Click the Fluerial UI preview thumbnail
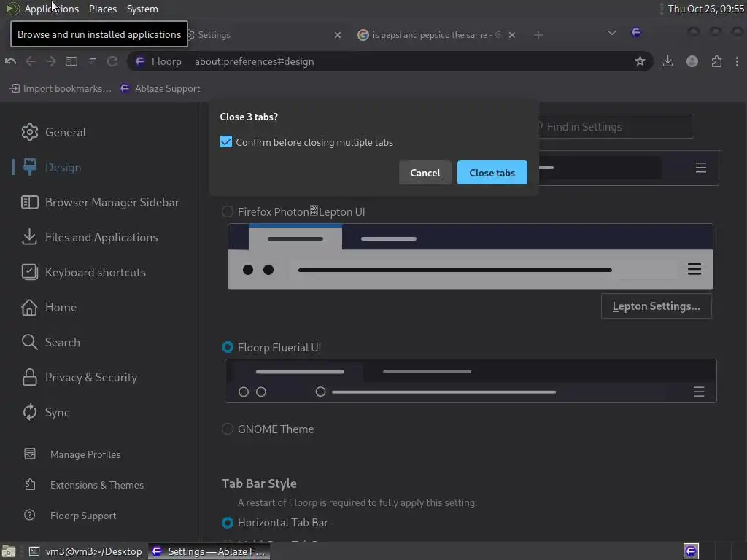The image size is (747, 560). pyautogui.click(x=471, y=381)
